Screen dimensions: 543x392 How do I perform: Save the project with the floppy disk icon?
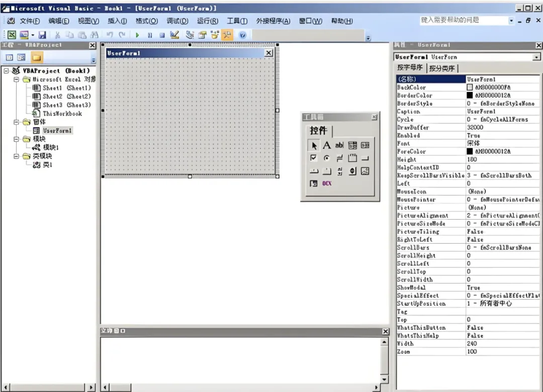pyautogui.click(x=42, y=35)
